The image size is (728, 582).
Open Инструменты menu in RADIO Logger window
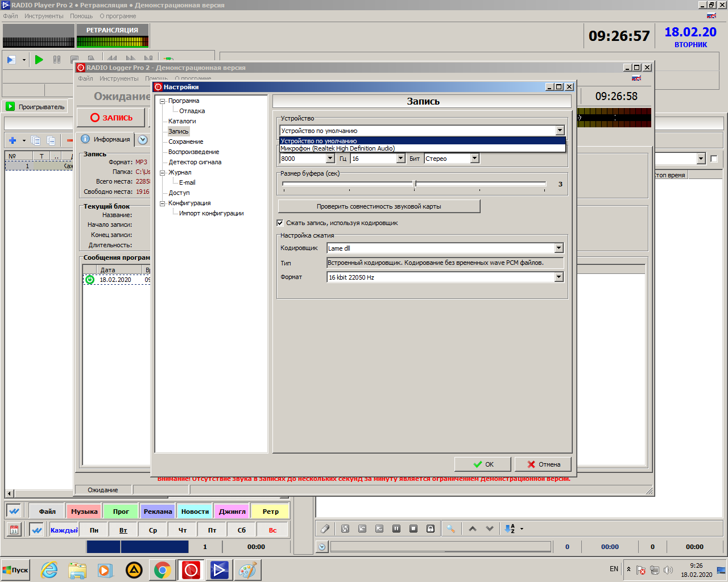pyautogui.click(x=119, y=78)
